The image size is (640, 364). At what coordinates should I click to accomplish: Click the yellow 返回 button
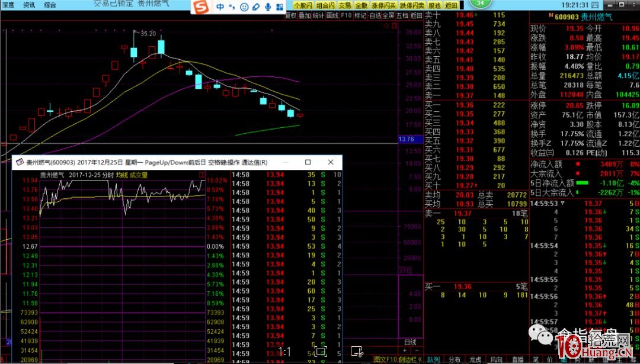pos(451,5)
